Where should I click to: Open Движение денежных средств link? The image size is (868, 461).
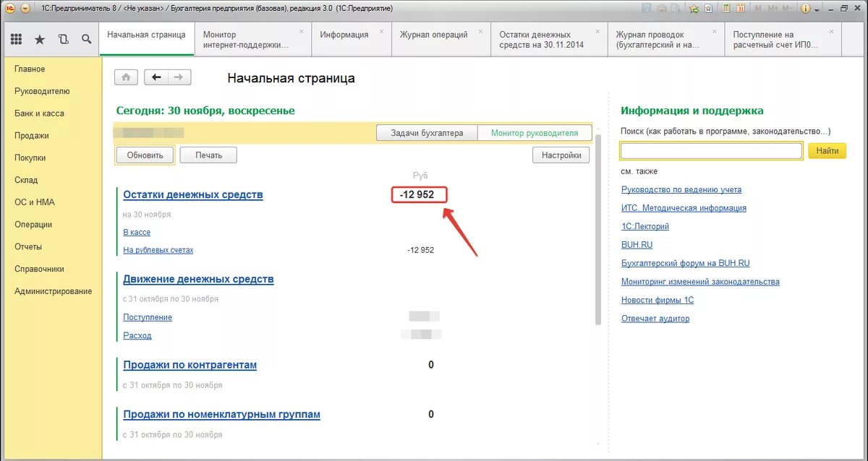198,280
